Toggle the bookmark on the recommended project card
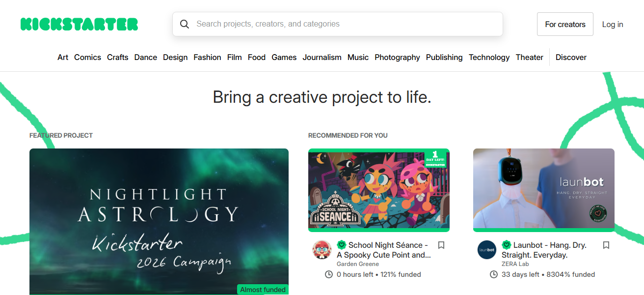The height and width of the screenshot is (295, 644). [441, 245]
